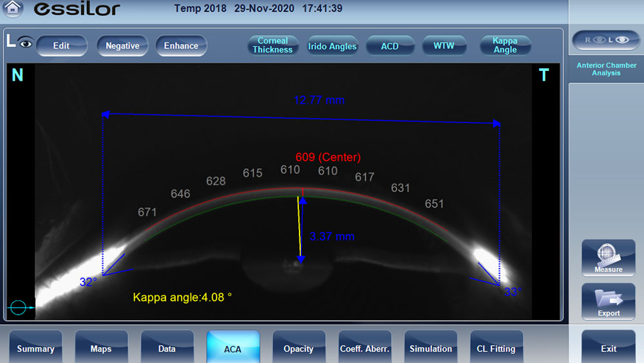
Task: Click the 32° nasal angle value
Action: tap(88, 282)
